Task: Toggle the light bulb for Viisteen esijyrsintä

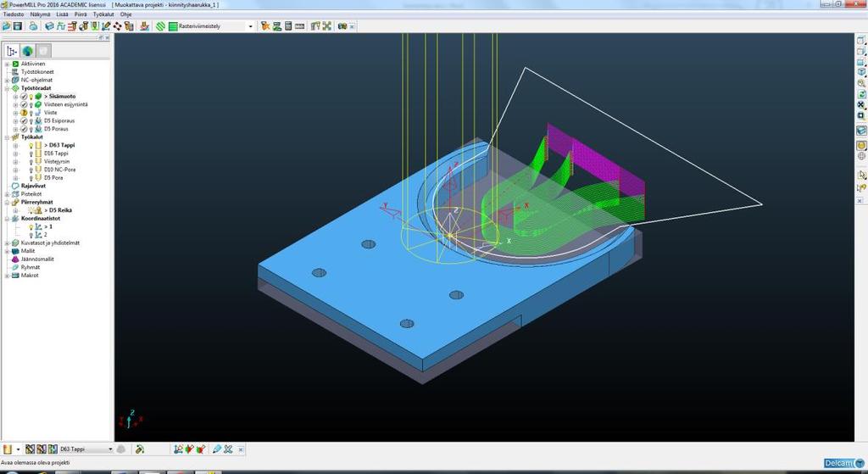Action: [x=31, y=104]
